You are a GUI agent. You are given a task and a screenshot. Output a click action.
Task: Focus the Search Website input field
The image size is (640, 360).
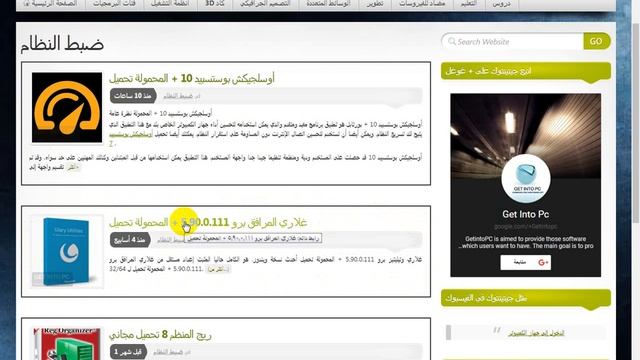pyautogui.click(x=513, y=42)
